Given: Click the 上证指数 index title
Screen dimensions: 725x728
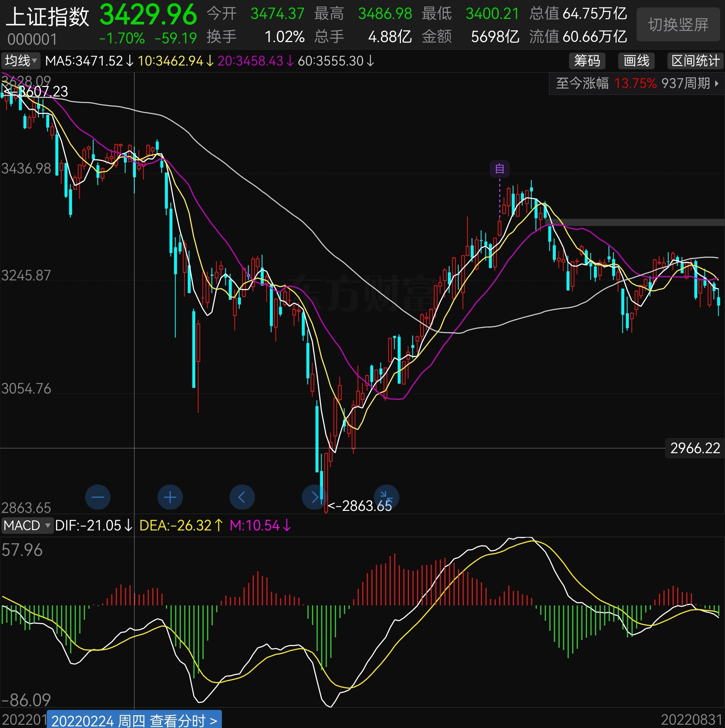Looking at the screenshot, I should click(48, 17).
